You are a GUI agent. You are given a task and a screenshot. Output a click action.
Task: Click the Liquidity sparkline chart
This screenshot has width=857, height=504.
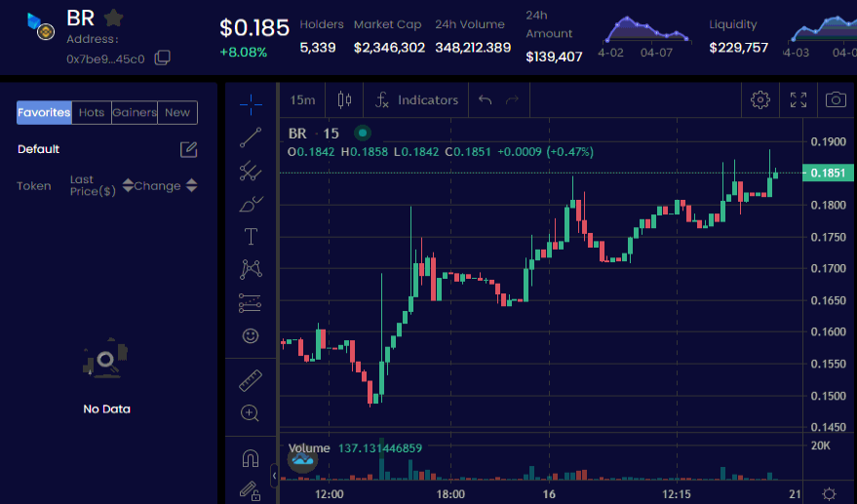click(x=823, y=29)
